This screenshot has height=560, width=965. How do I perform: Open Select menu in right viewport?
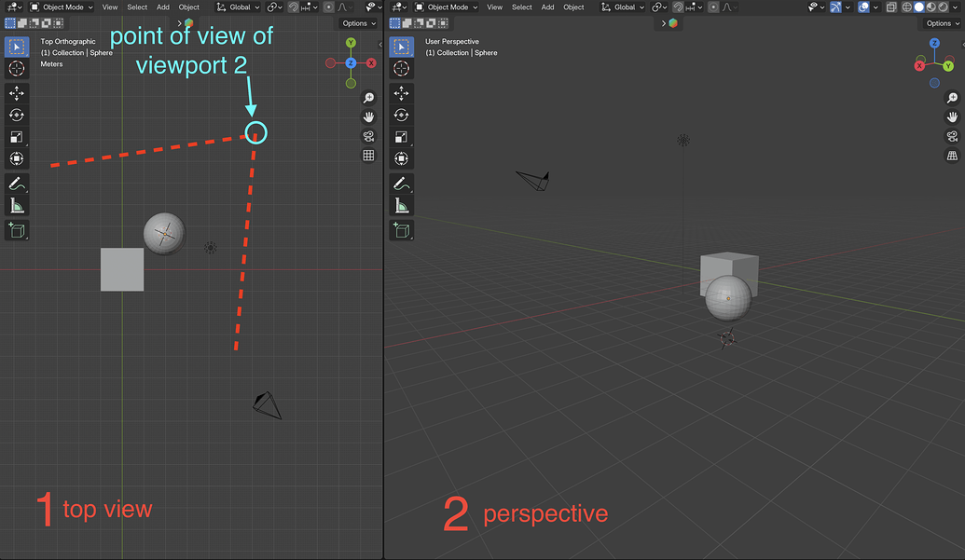pyautogui.click(x=521, y=7)
